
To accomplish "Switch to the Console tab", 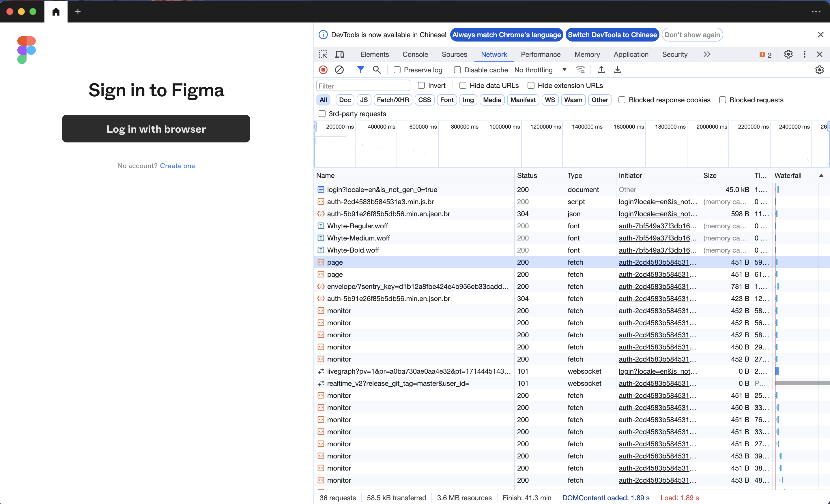I will coord(415,54).
